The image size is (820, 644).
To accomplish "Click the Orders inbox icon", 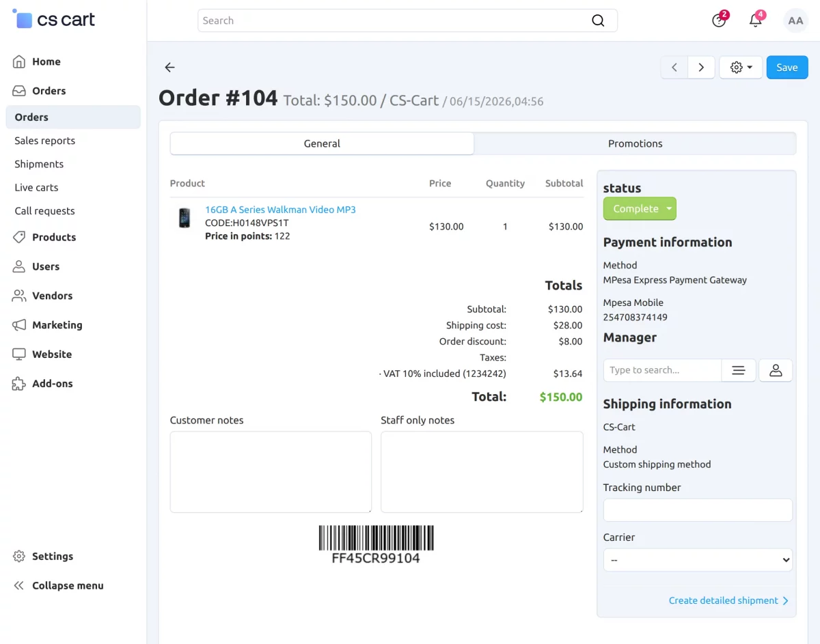I will [x=19, y=91].
